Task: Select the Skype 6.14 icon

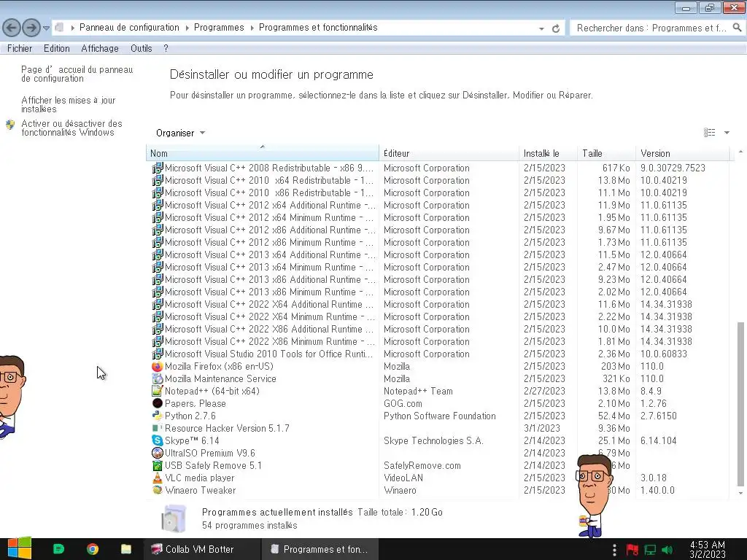Action: click(158, 440)
